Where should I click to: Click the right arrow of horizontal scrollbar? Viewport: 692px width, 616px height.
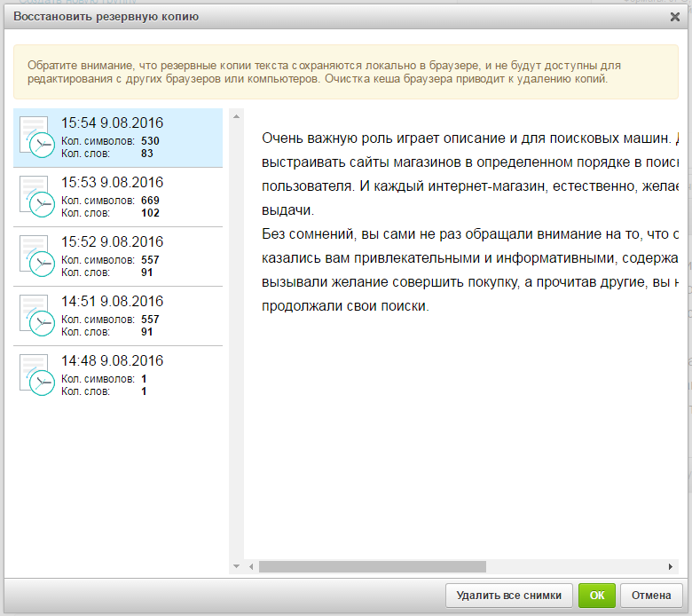tap(671, 566)
